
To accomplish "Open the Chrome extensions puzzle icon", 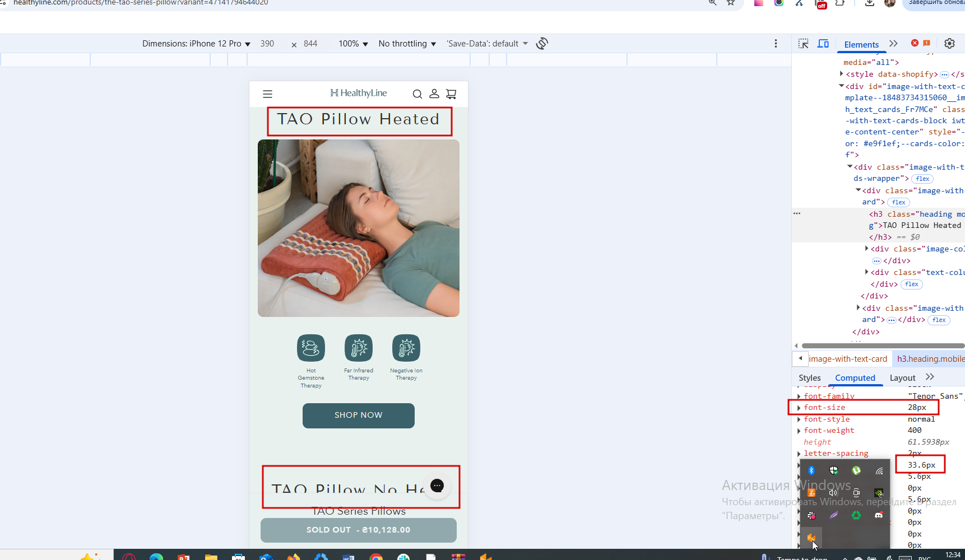I will [839, 3].
